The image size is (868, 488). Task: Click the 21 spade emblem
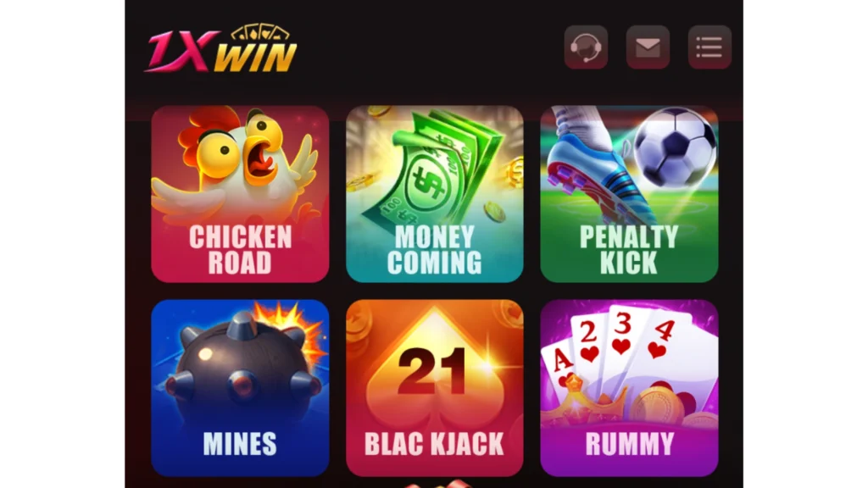435,368
